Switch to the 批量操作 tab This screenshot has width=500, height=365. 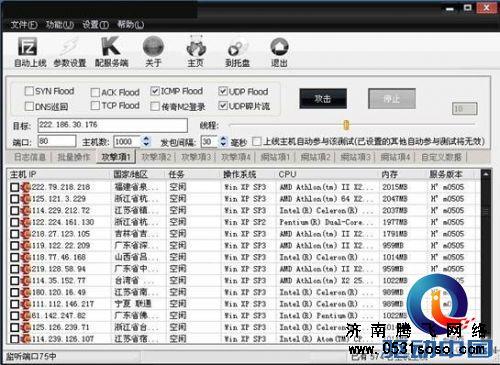(74, 157)
